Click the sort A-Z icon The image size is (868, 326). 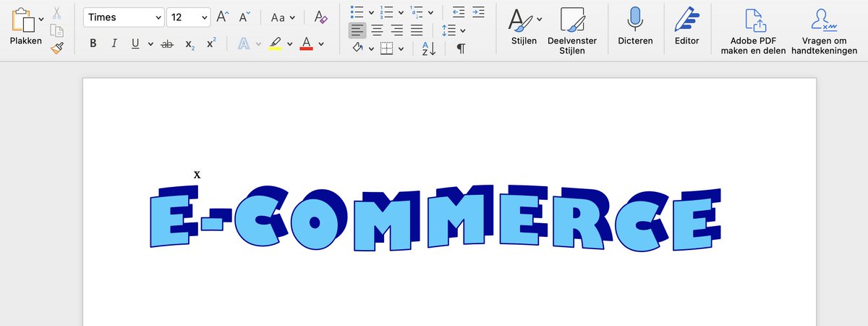tap(429, 49)
